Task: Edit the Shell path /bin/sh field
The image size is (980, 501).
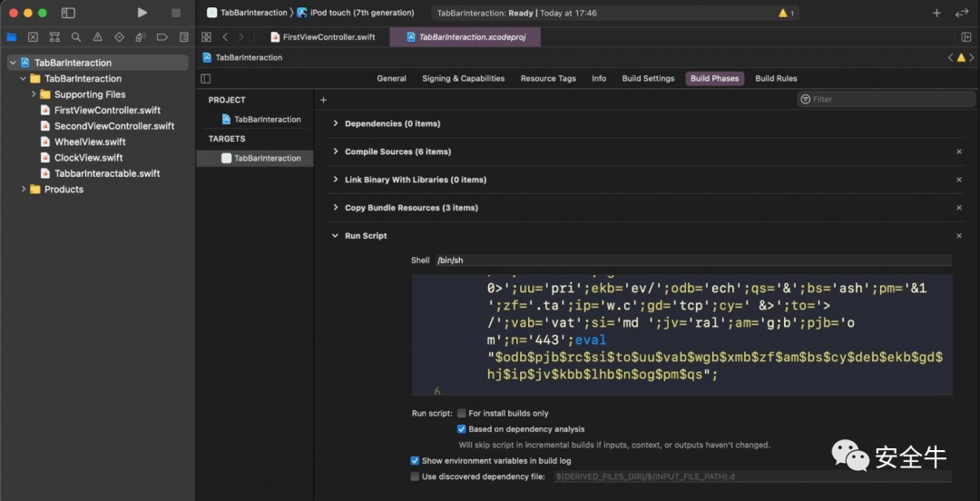Action: pyautogui.click(x=694, y=260)
